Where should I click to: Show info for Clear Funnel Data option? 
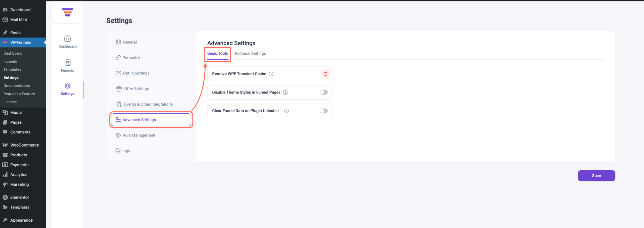[286, 111]
